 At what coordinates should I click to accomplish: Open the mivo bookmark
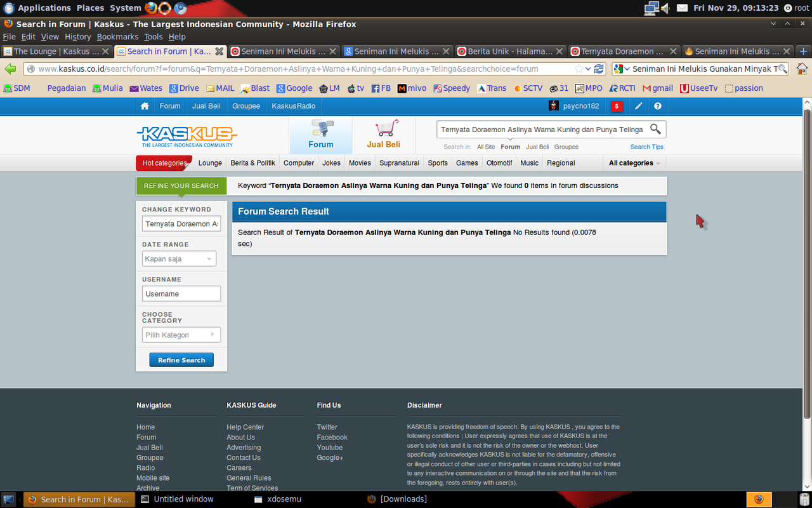pyautogui.click(x=412, y=88)
